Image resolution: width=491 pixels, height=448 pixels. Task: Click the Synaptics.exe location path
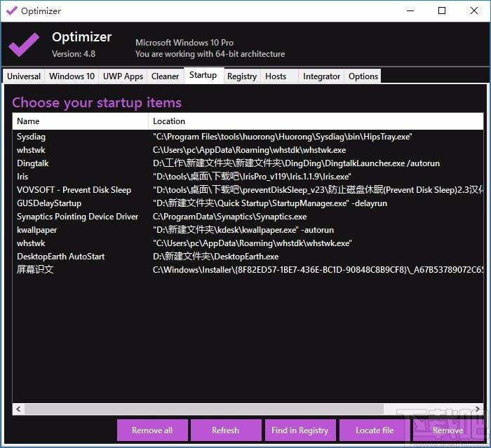click(x=230, y=217)
